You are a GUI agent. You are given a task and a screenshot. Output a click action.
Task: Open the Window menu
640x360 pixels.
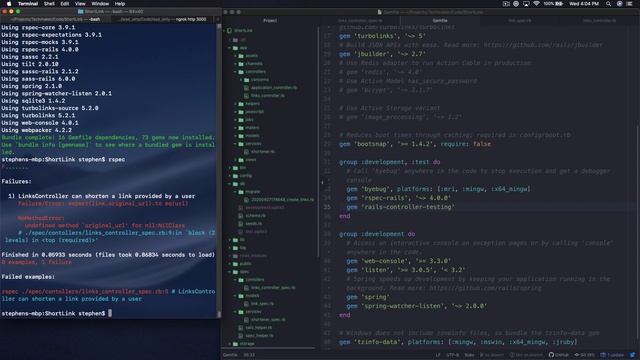point(100,4)
